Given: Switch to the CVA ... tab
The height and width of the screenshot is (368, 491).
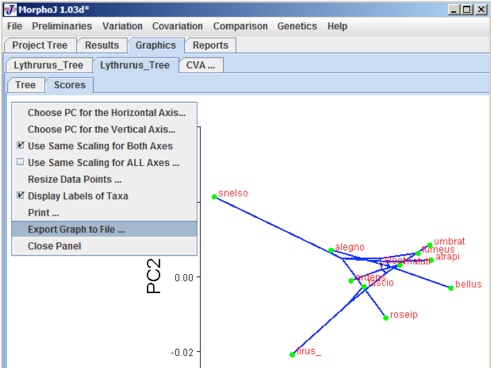Looking at the screenshot, I should point(201,65).
